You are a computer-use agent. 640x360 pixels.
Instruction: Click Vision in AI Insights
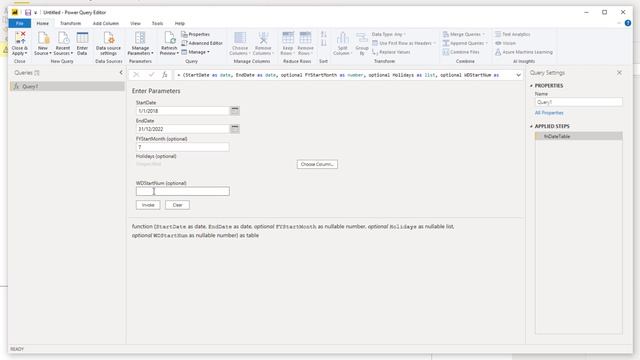(x=505, y=43)
